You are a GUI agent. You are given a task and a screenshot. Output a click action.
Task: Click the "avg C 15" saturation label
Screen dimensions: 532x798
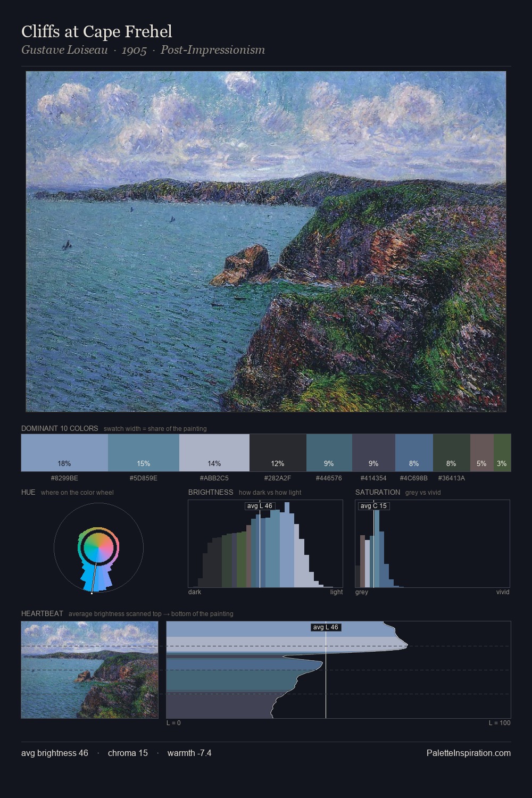pyautogui.click(x=373, y=506)
